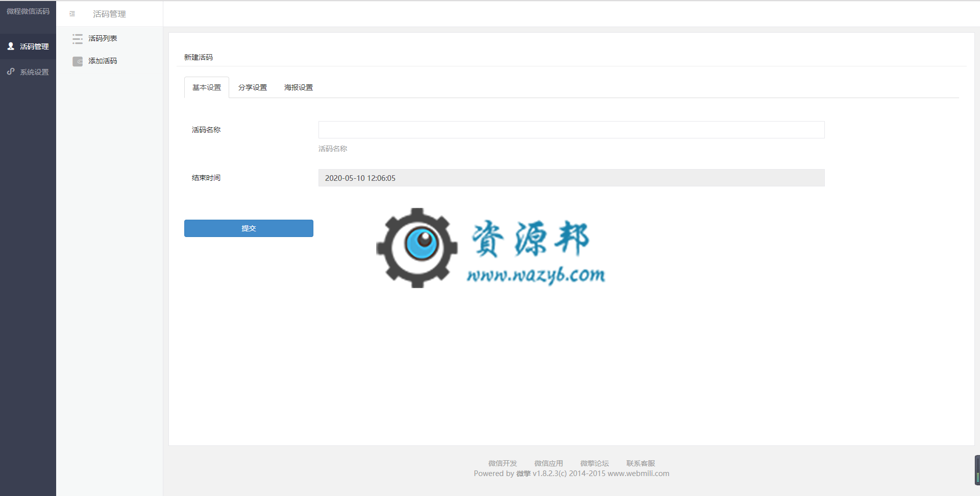
Task: Focus the 活码名称 input field
Action: coord(571,130)
